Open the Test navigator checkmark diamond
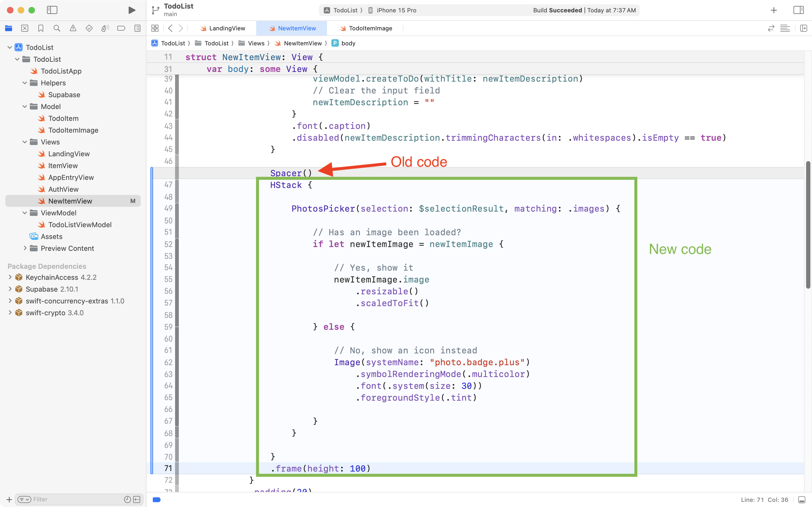The height and width of the screenshot is (507, 812). pyautogui.click(x=89, y=28)
